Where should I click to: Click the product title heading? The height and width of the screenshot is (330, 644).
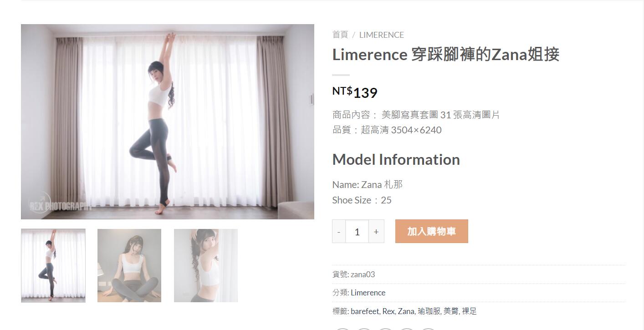[446, 55]
